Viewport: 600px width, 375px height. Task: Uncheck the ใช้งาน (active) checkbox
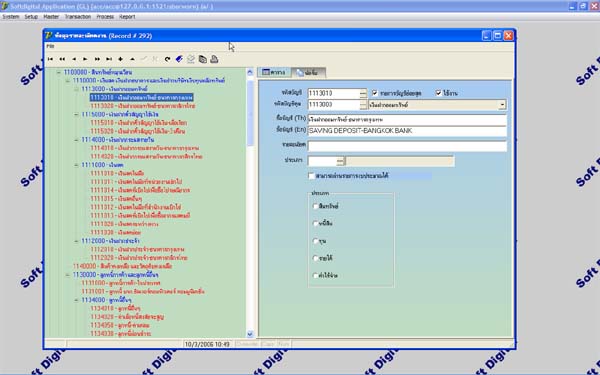(439, 93)
